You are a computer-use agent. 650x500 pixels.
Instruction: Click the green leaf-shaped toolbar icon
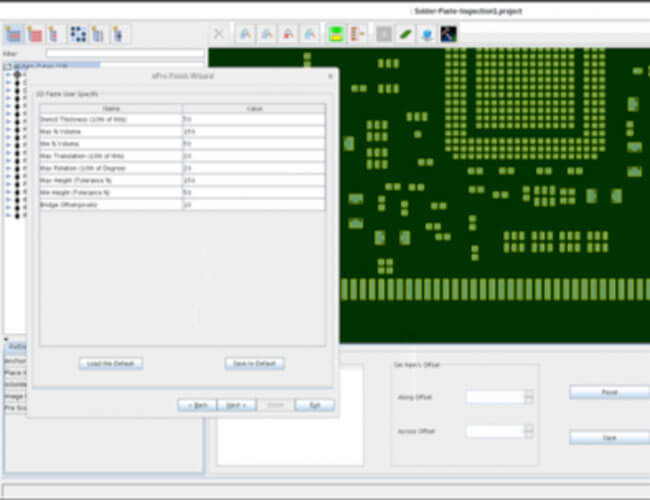[x=406, y=33]
